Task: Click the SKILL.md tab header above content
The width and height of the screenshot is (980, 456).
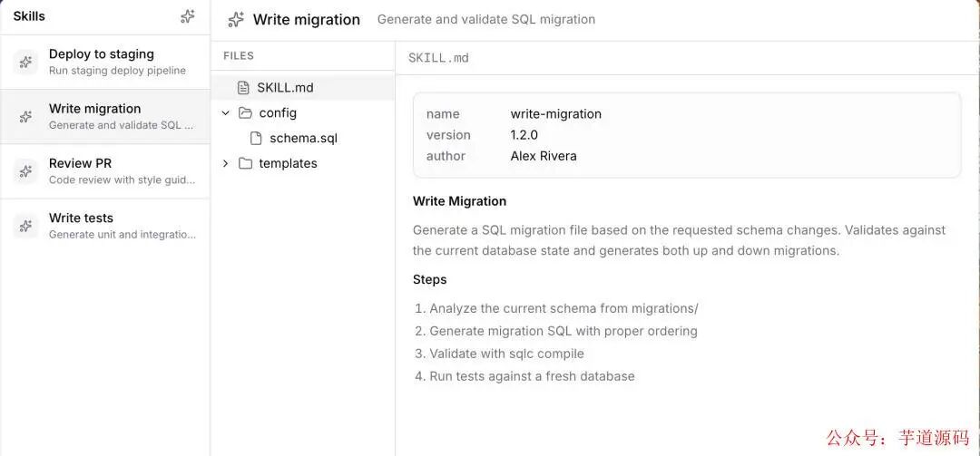Action: pyautogui.click(x=439, y=58)
